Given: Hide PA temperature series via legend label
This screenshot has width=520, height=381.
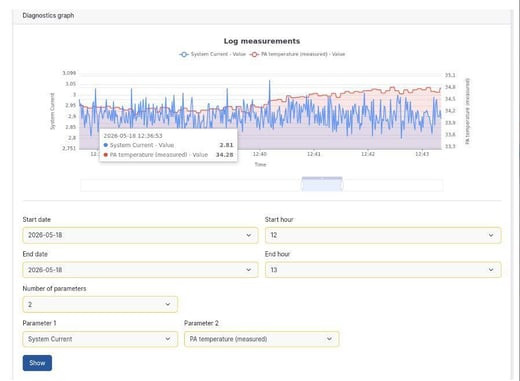Looking at the screenshot, I should pyautogui.click(x=303, y=54).
